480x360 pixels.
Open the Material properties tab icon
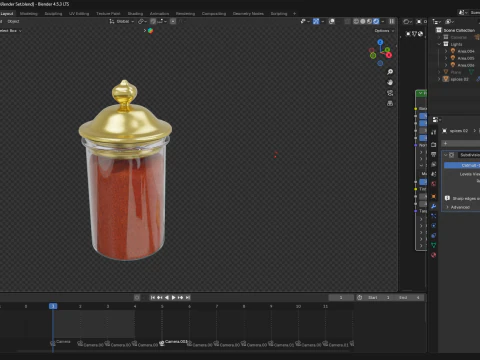click(x=433, y=255)
